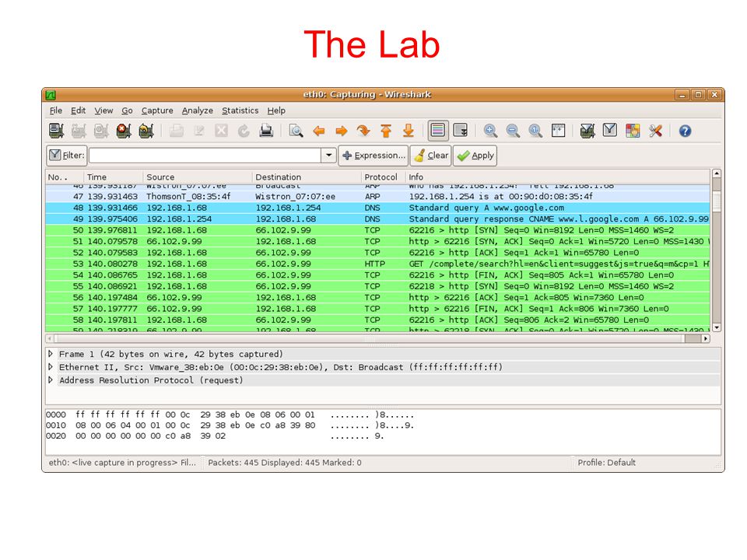Expand the Frame 1 tree node
The width and height of the screenshot is (747, 560).
(x=51, y=354)
